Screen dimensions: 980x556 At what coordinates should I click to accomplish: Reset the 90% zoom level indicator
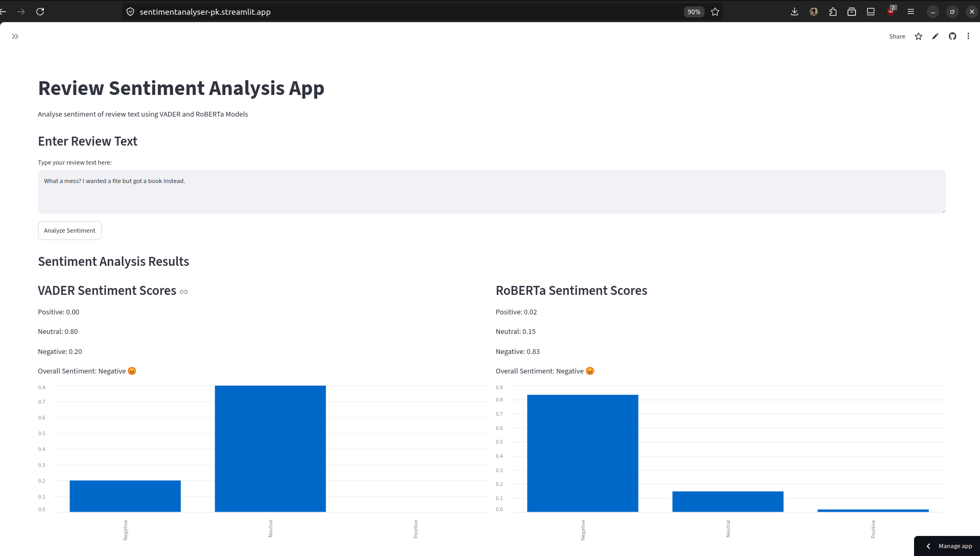694,12
